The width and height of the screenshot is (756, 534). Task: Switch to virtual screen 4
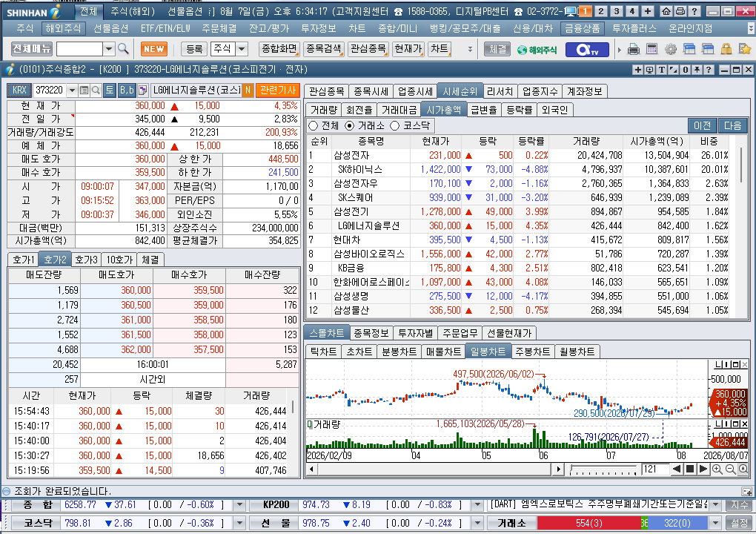click(631, 11)
